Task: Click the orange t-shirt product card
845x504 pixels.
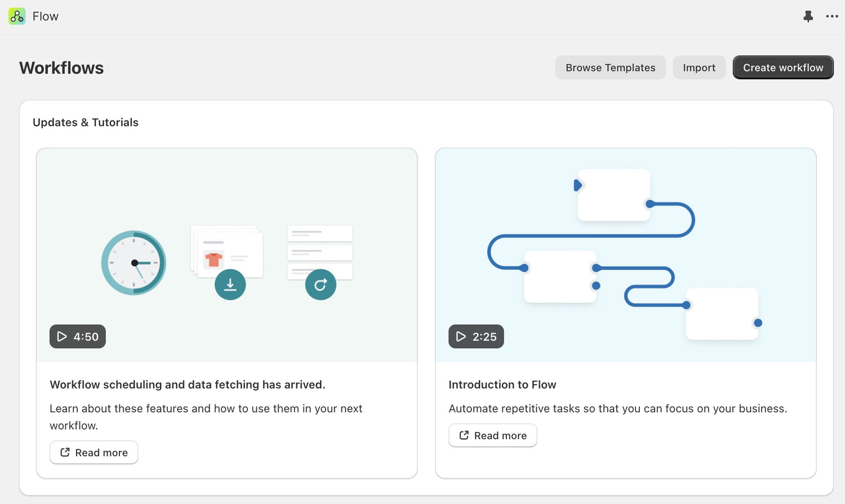Action: (x=214, y=259)
